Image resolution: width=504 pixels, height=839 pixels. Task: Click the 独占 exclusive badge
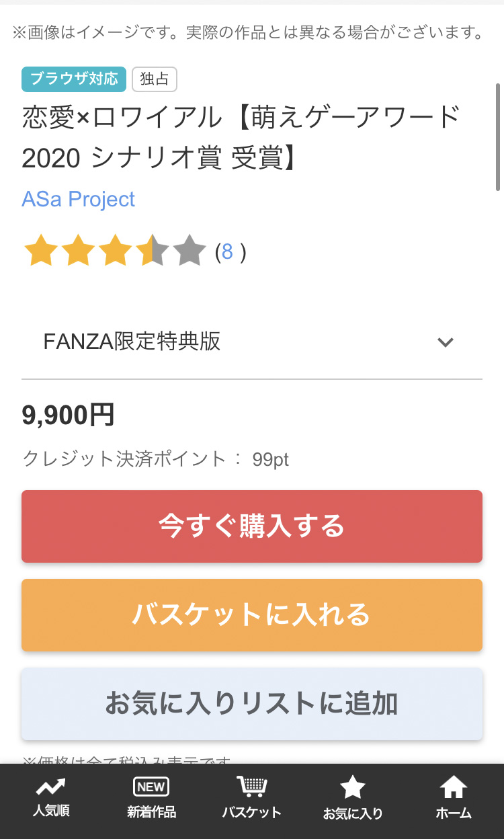click(155, 79)
